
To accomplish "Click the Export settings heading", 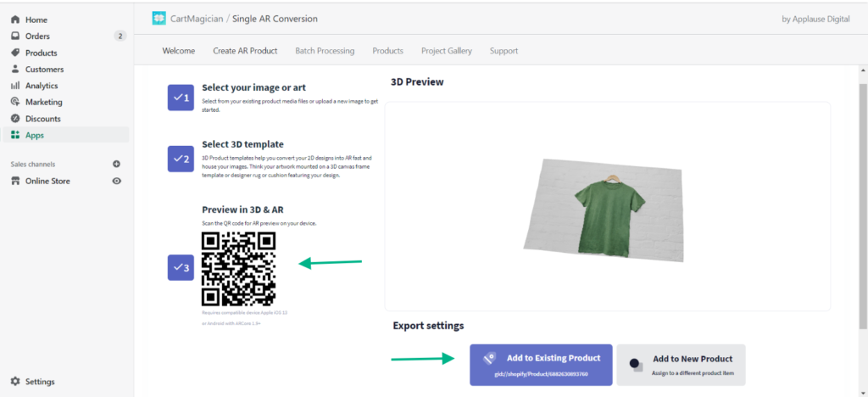I will pyautogui.click(x=428, y=326).
